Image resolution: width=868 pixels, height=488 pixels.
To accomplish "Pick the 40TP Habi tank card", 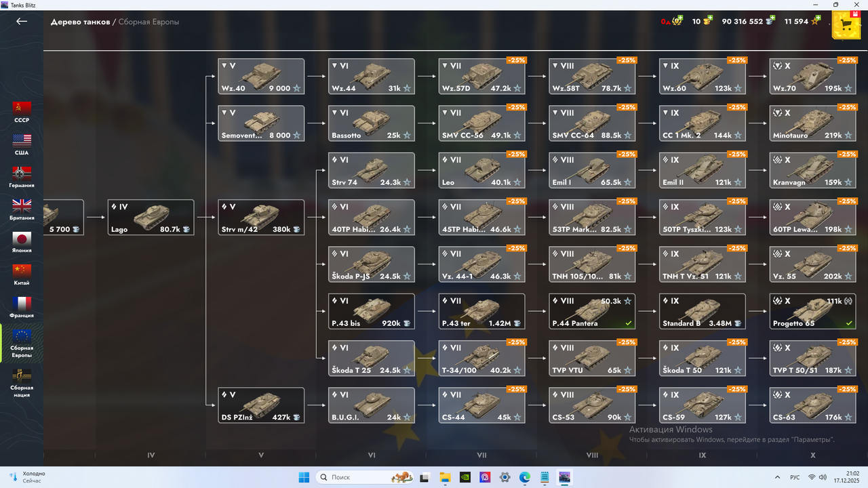I will tap(372, 218).
